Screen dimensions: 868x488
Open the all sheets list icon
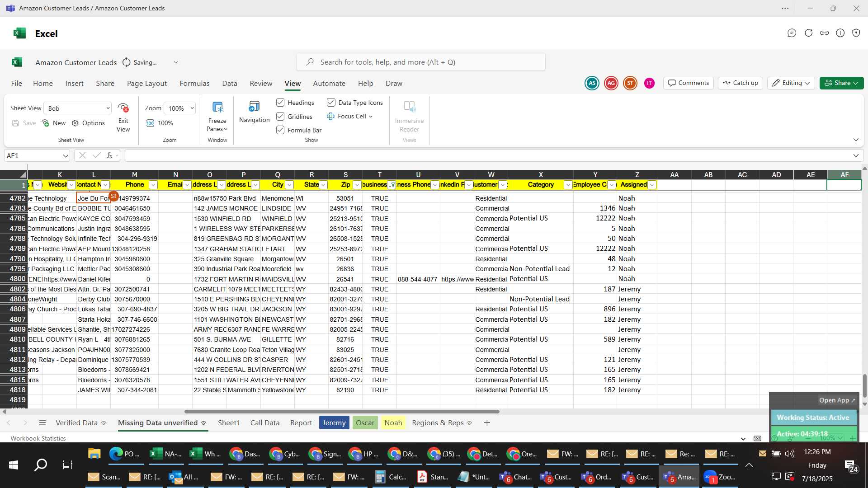click(42, 423)
